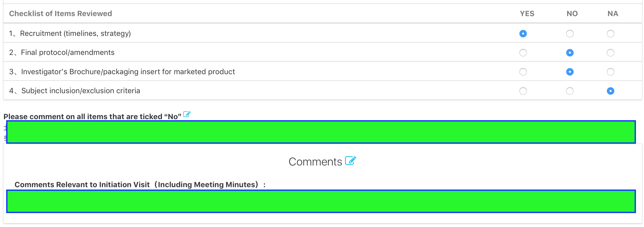Select NA for Recruitment timelines strategy
Screen dimensions: 644x227
click(x=610, y=34)
